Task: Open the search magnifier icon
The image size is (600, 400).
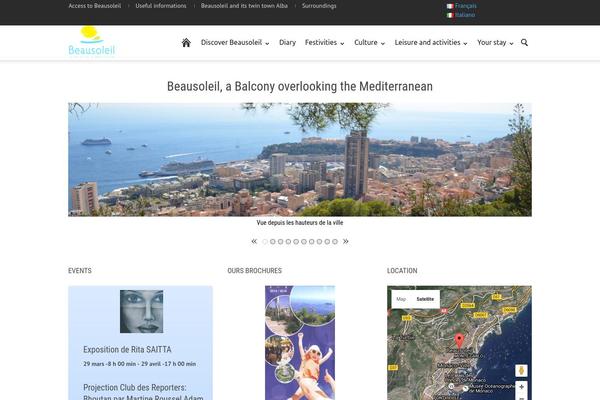Action: tap(524, 42)
